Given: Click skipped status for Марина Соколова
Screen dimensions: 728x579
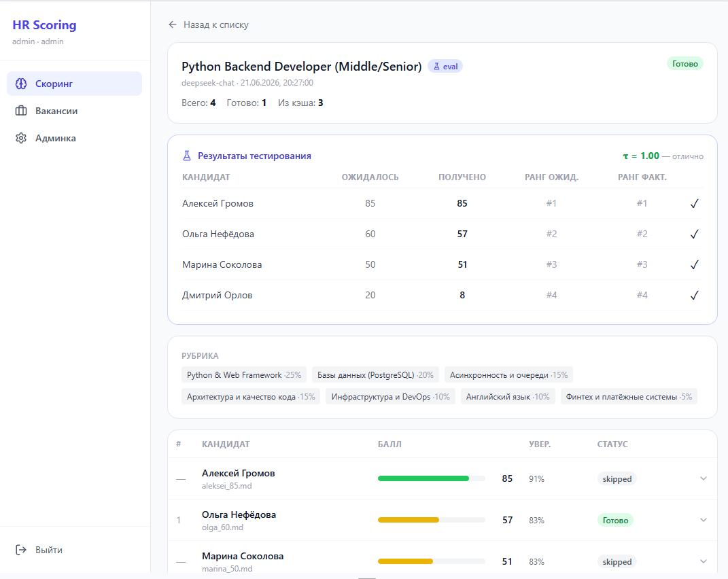Looking at the screenshot, I should (617, 562).
